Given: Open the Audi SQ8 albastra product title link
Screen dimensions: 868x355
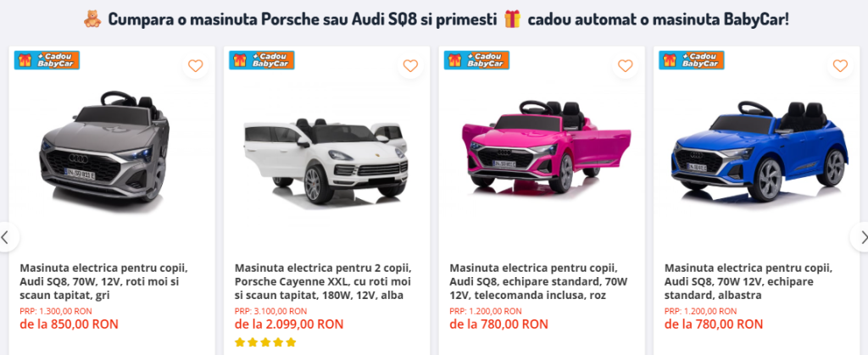Looking at the screenshot, I should coord(748,281).
